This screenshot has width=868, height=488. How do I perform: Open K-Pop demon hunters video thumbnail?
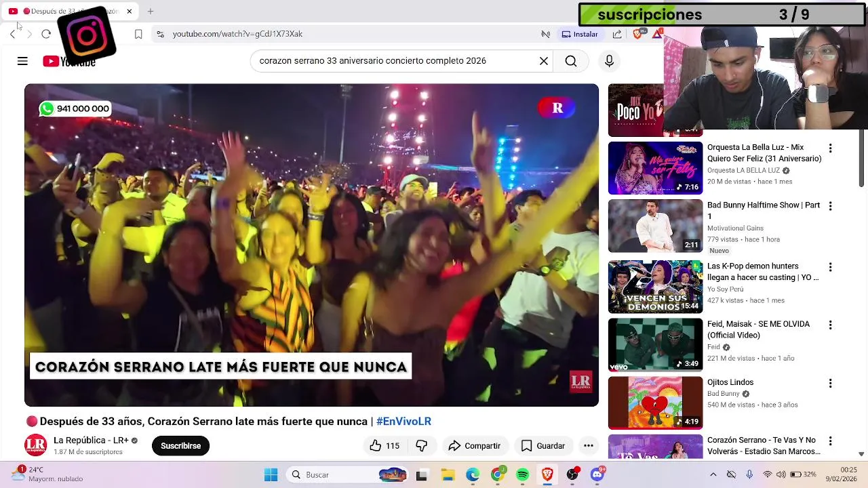pos(655,287)
